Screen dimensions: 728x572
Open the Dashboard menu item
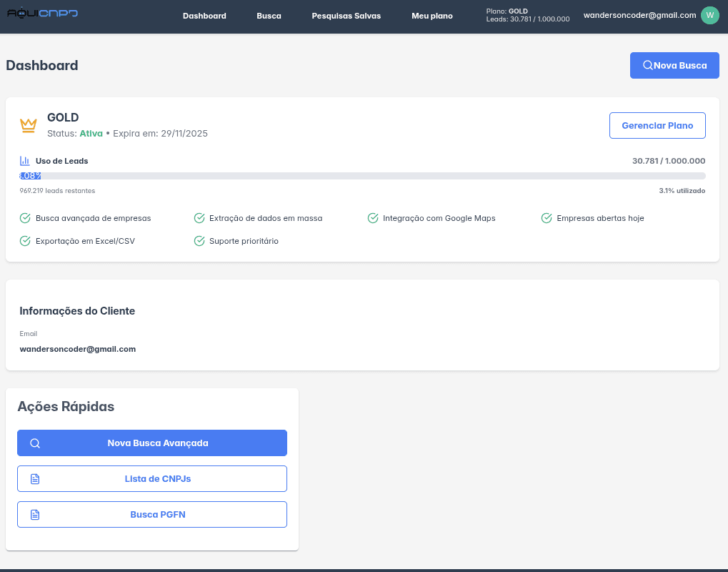204,16
